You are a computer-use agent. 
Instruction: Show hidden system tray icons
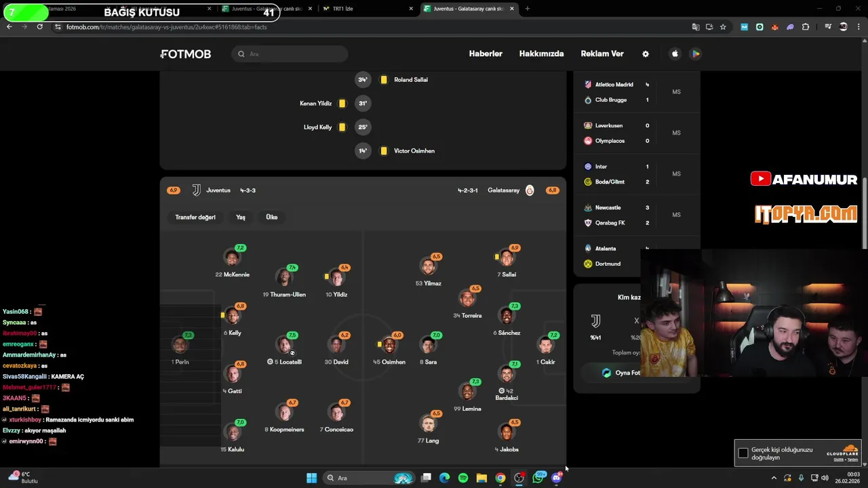[x=774, y=478]
